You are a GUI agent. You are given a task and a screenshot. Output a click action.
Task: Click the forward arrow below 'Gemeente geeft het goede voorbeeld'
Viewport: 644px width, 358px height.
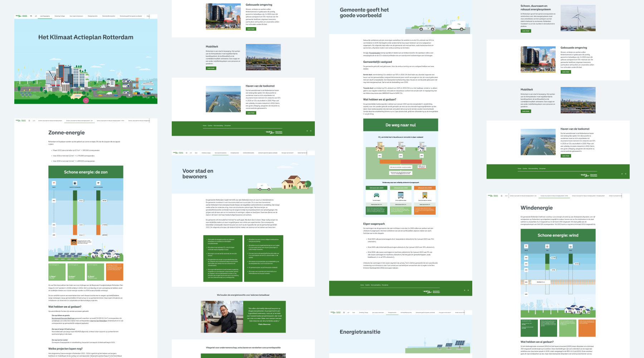tap(468, 291)
